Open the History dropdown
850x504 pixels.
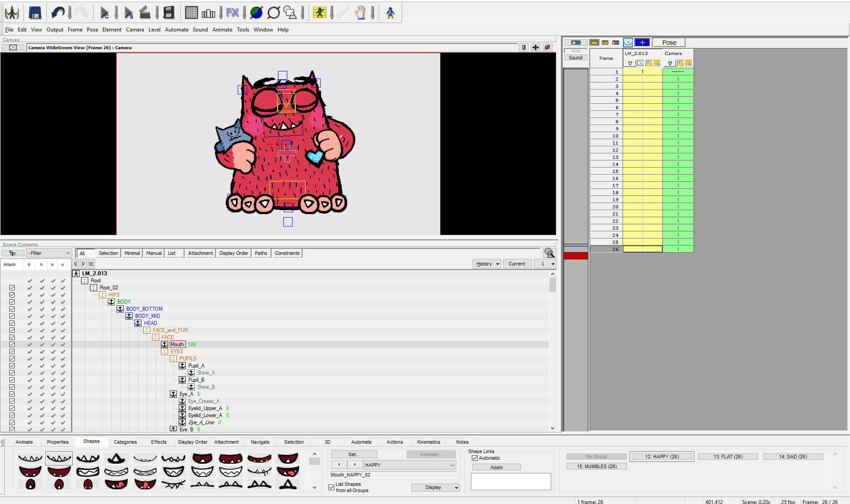[x=487, y=264]
